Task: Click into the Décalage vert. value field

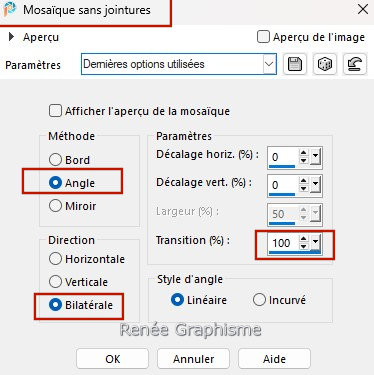Action: [x=282, y=185]
